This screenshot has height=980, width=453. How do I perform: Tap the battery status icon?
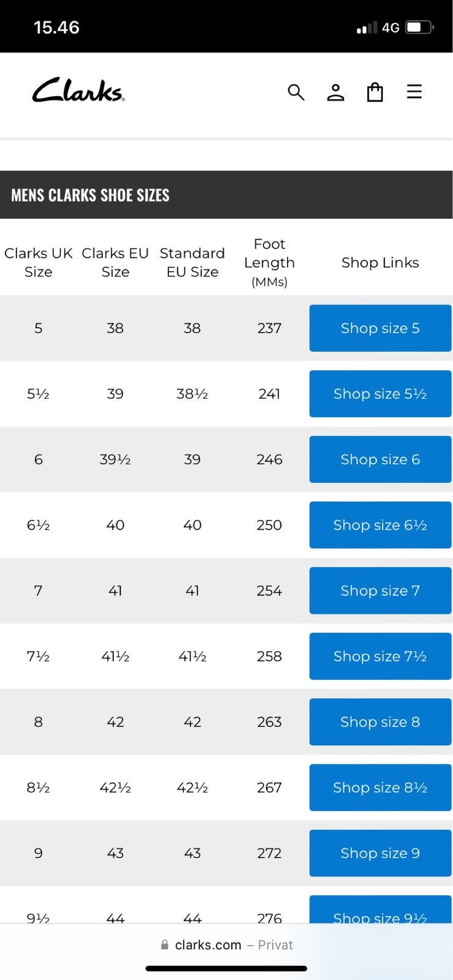[x=419, y=28]
